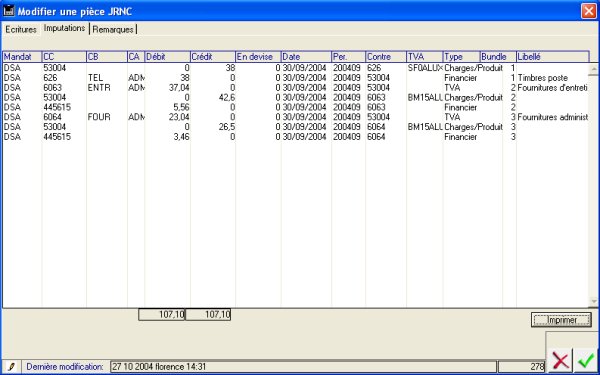Switch to the Ecritures tab
The image size is (600, 375).
[21, 29]
